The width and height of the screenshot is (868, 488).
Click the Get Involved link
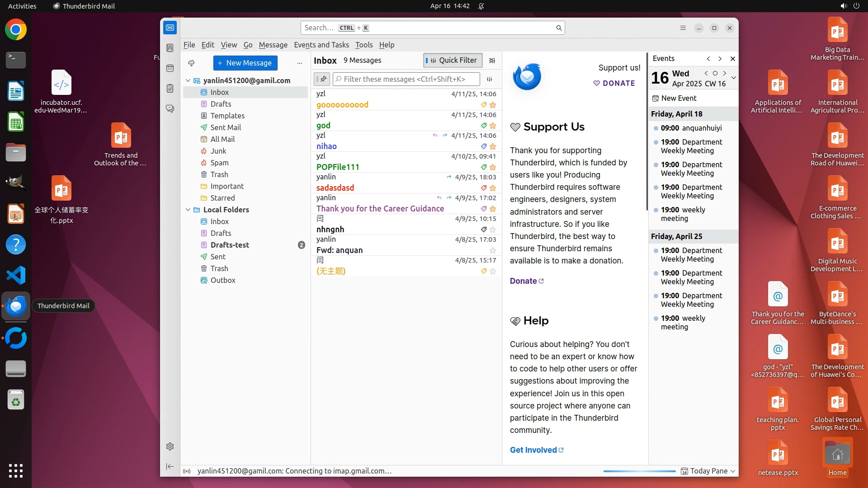coord(533,450)
